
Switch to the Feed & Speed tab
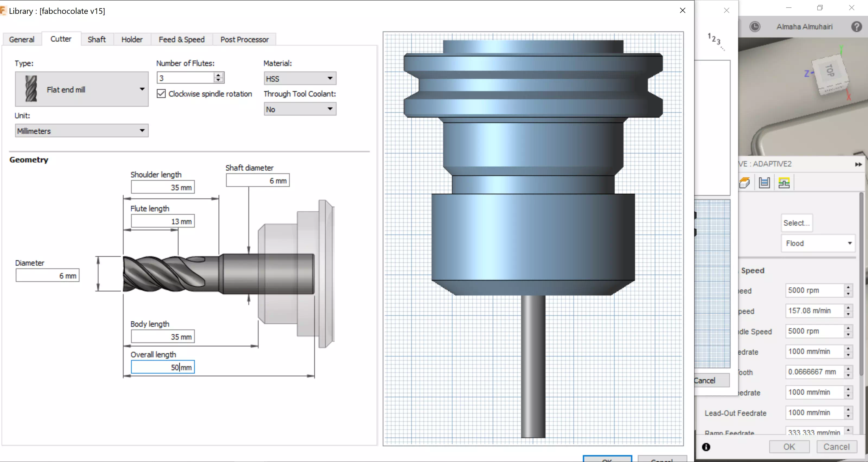point(182,39)
